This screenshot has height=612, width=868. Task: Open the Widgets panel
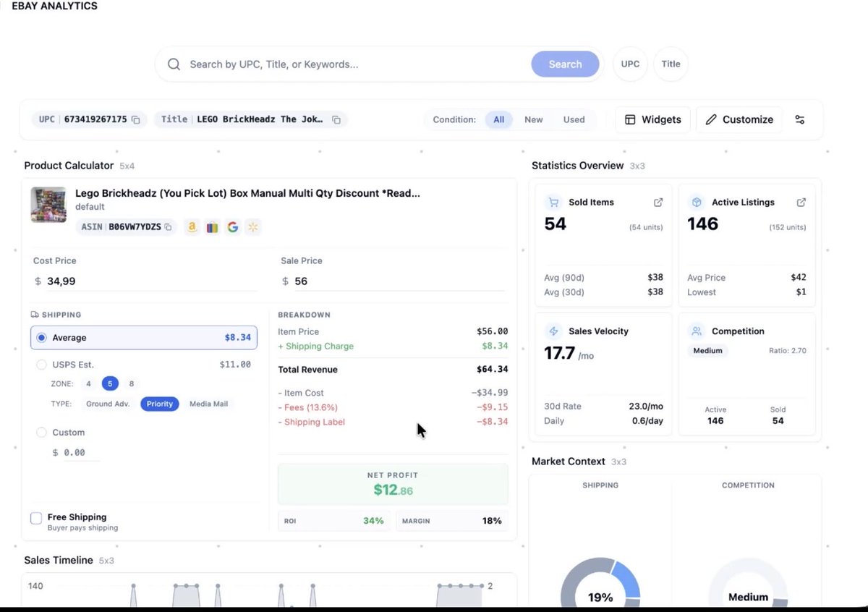coord(653,119)
